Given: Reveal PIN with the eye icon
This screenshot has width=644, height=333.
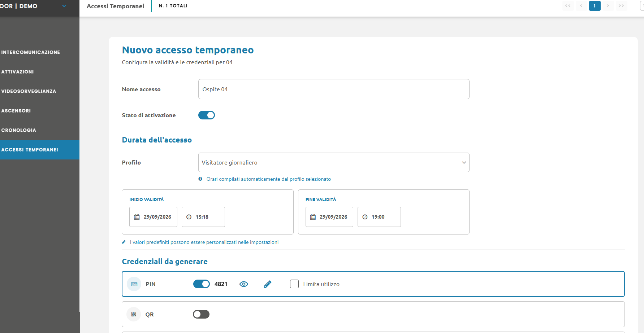Looking at the screenshot, I should [x=244, y=284].
